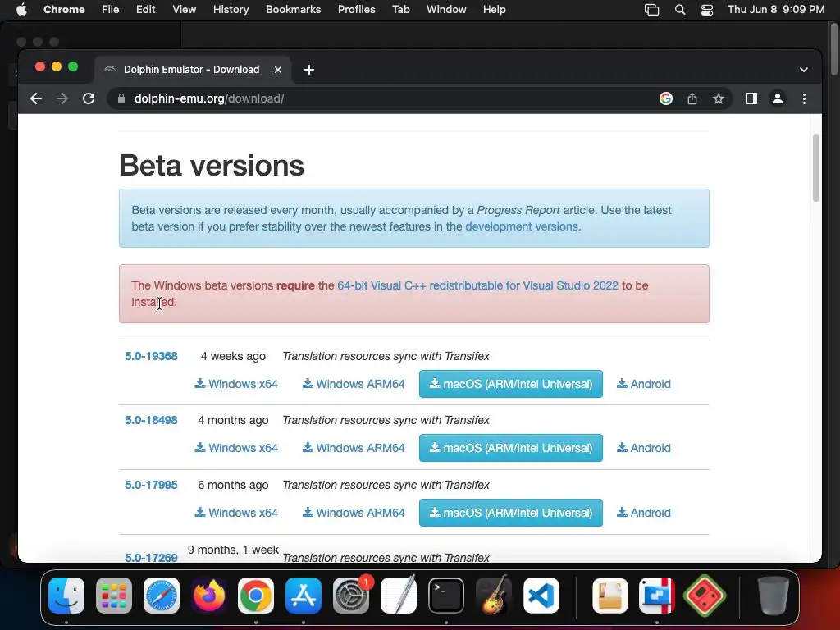Image resolution: width=840 pixels, height=630 pixels.
Task: Download 5.0-18498 for Android
Action: 643,448
